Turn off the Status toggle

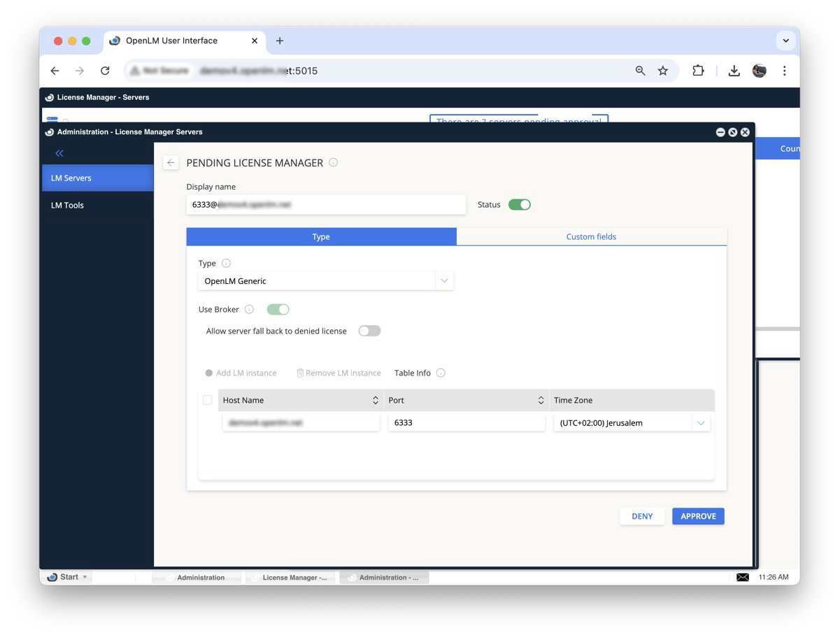(519, 205)
